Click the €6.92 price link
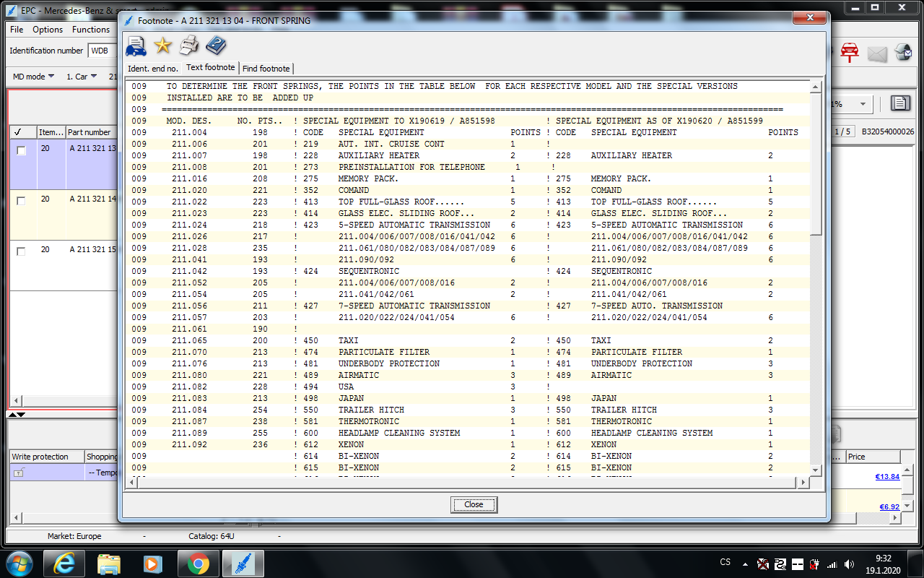This screenshot has width=924, height=578. [889, 507]
